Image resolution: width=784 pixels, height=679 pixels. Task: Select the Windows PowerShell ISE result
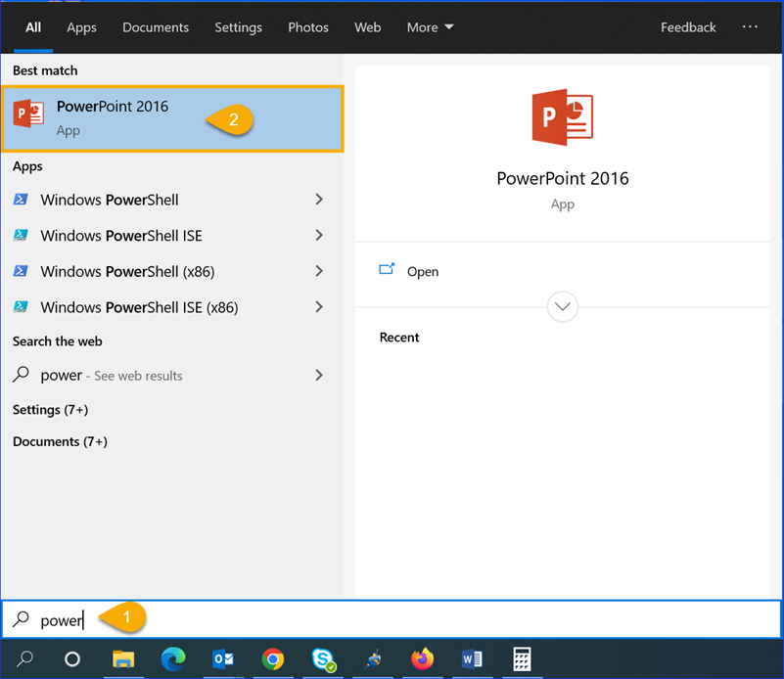tap(172, 236)
